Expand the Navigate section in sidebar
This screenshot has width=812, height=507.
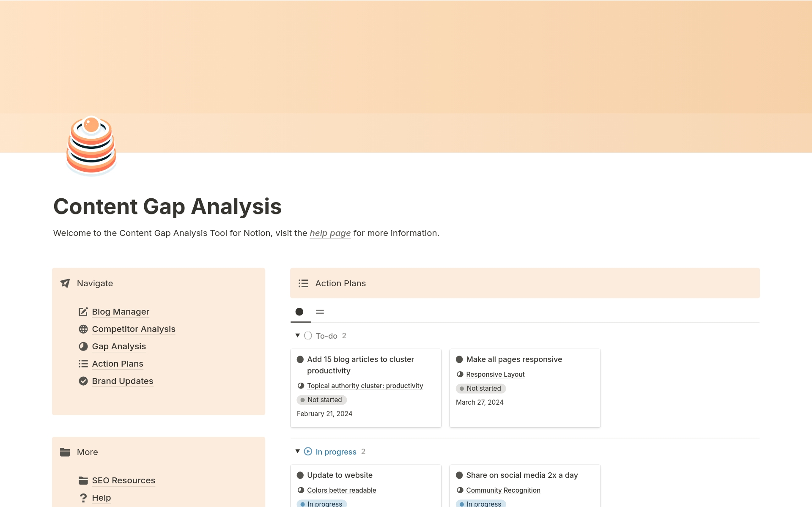[95, 283]
